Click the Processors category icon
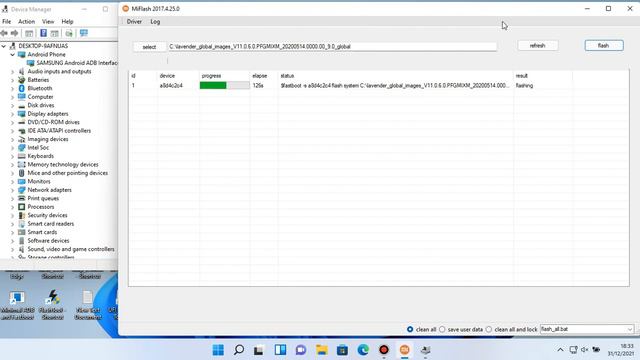Image resolution: width=640 pixels, height=360 pixels. 22,207
